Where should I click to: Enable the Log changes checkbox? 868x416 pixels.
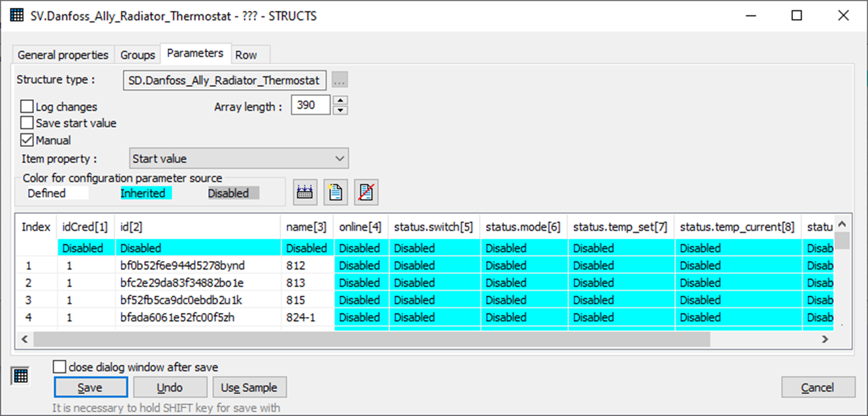(27, 106)
